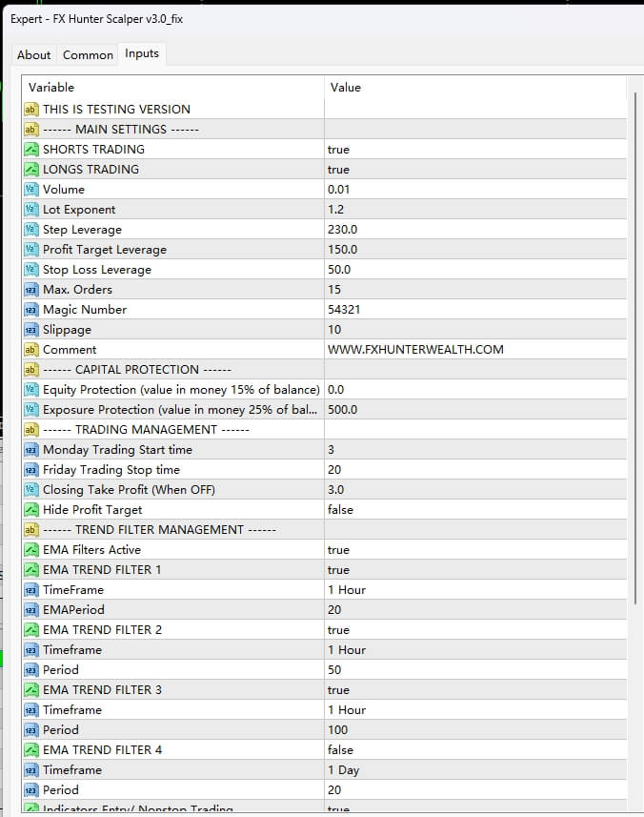Image resolution: width=644 pixels, height=817 pixels.
Task: Toggle the SHORTS TRADING true value
Action: (x=474, y=150)
